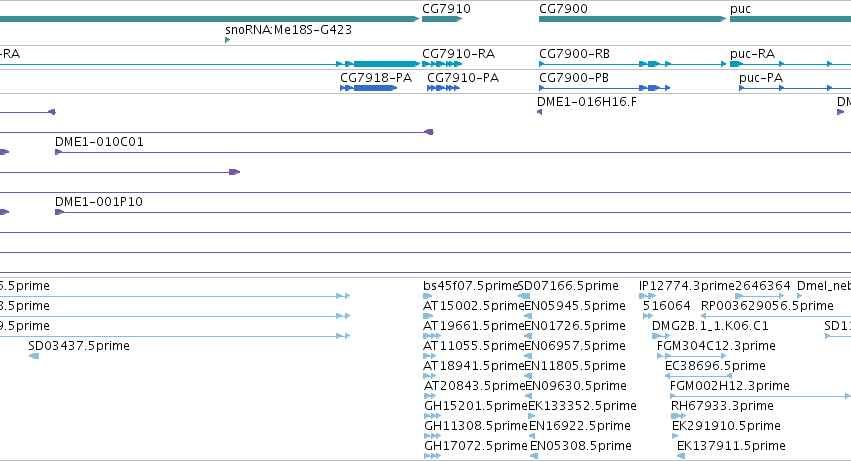Image resolution: width=851 pixels, height=461 pixels.
Task: Select the FGM304C12.3prime EST
Action: (716, 345)
